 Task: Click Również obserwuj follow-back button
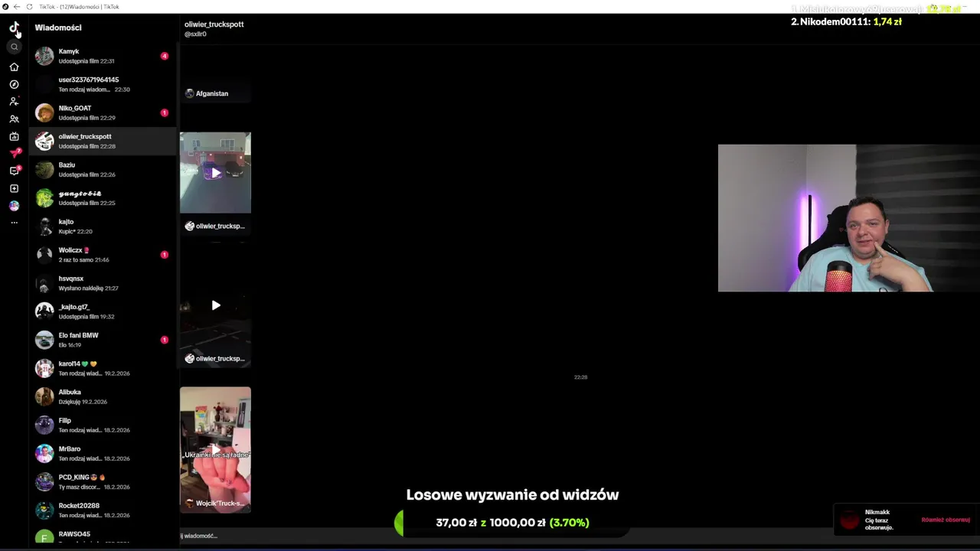(x=946, y=520)
